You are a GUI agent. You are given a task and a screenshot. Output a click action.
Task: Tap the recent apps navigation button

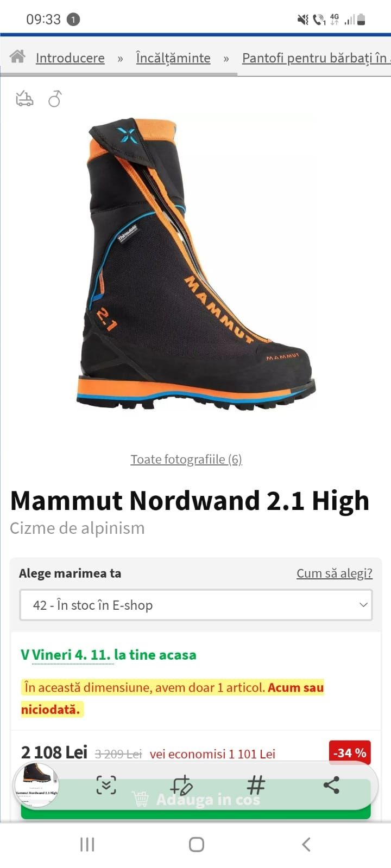(87, 844)
